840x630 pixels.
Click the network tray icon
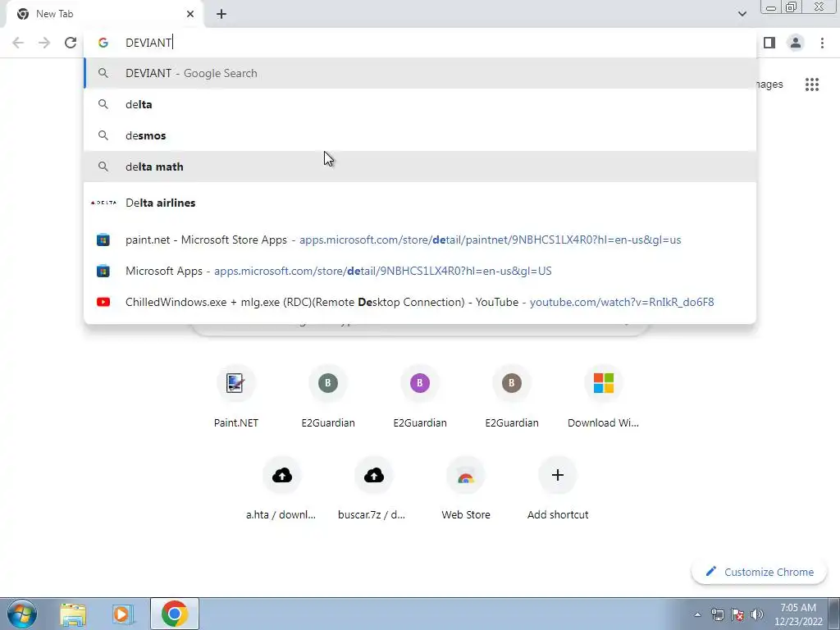[x=717, y=614]
